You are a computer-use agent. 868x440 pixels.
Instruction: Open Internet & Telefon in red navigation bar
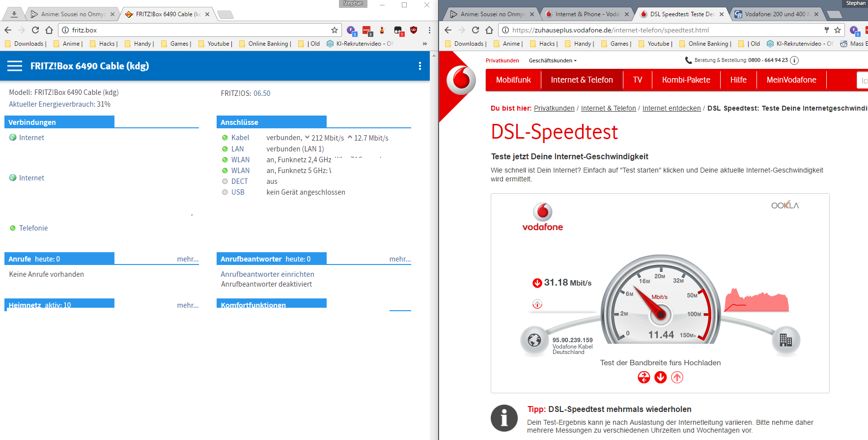click(x=582, y=80)
